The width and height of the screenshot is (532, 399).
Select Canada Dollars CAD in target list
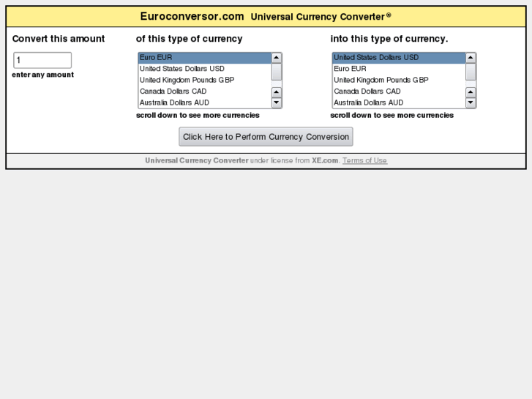(399, 92)
